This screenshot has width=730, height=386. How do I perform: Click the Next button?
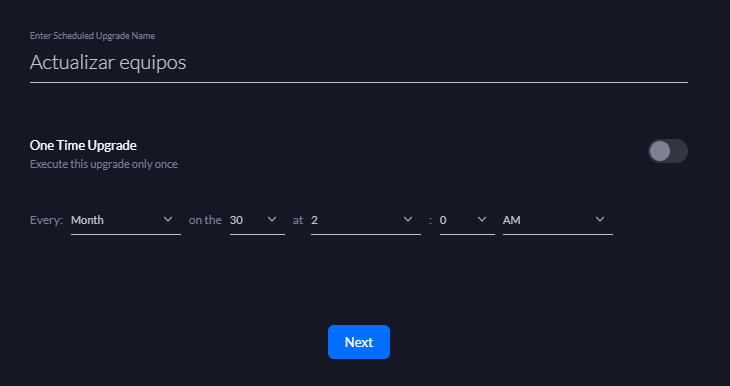pos(358,342)
